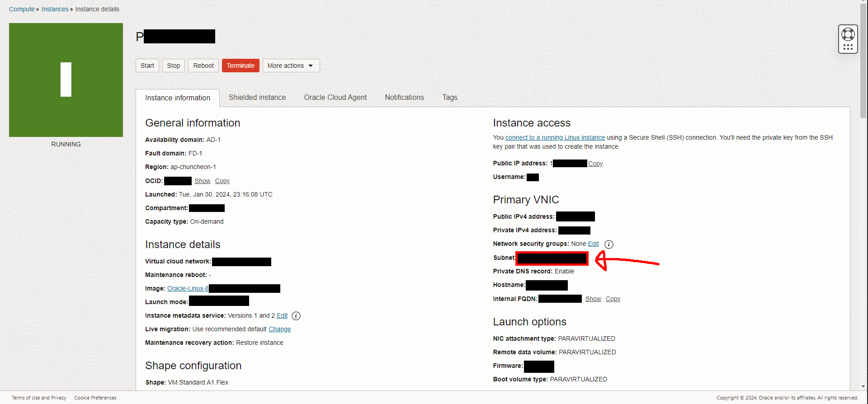Copy the Internal FQDN
Image resolution: width=868 pixels, height=404 pixels.
(613, 299)
